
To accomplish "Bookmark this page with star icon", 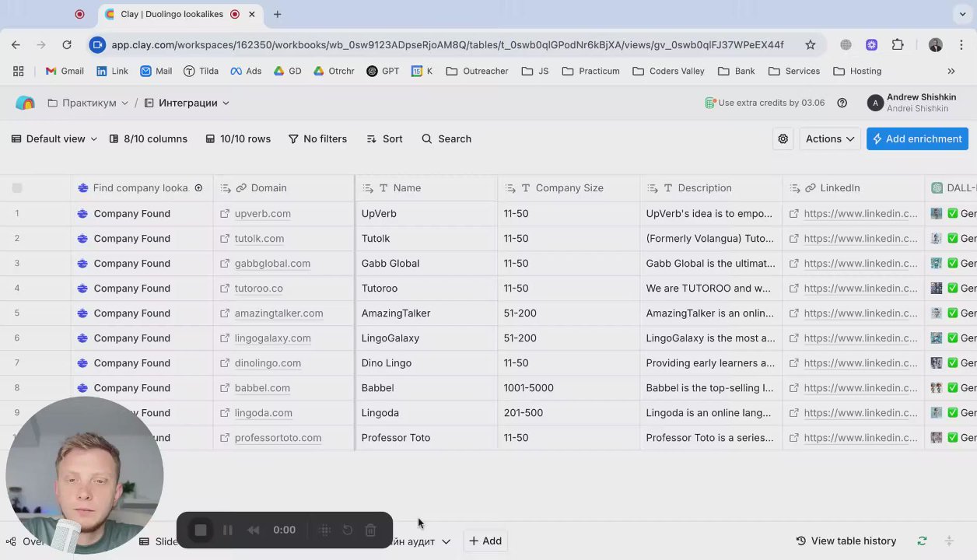I will click(811, 45).
